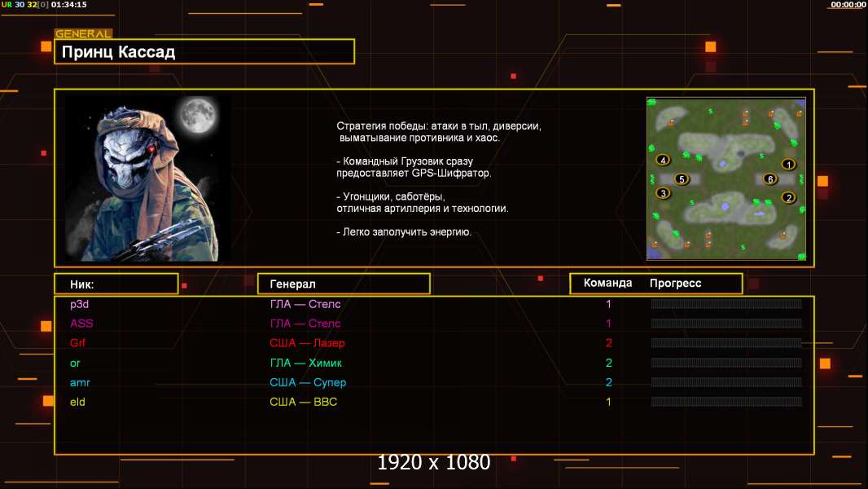Select player nickname or

75,363
